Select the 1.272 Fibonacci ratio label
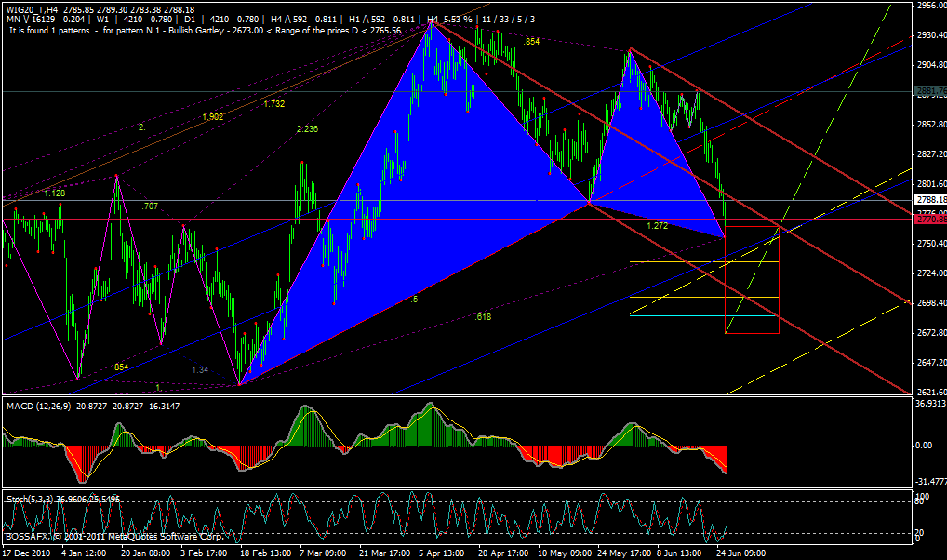The image size is (947, 560). coord(658,226)
